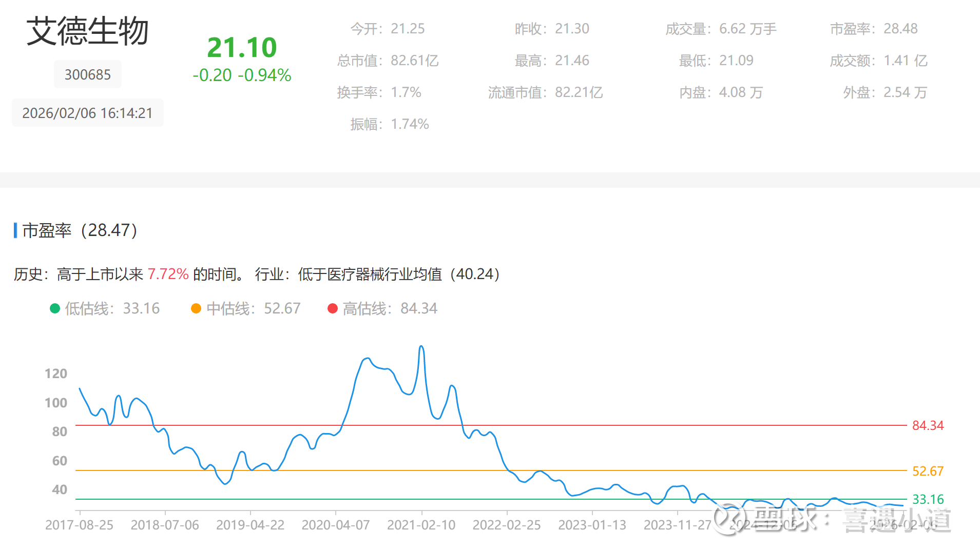
Task: Click the y-axis value 40
Action: point(60,489)
